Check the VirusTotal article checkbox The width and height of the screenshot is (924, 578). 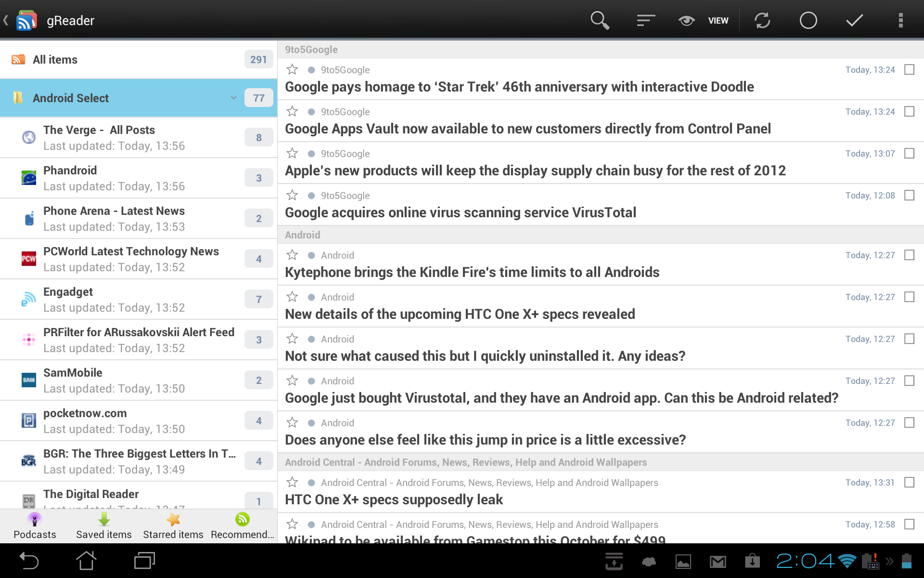point(909,196)
